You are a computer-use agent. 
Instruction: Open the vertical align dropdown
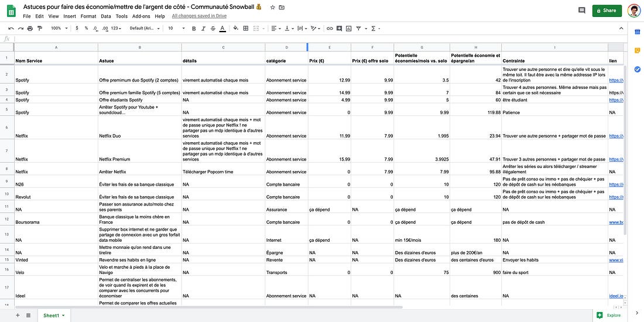coord(289,28)
